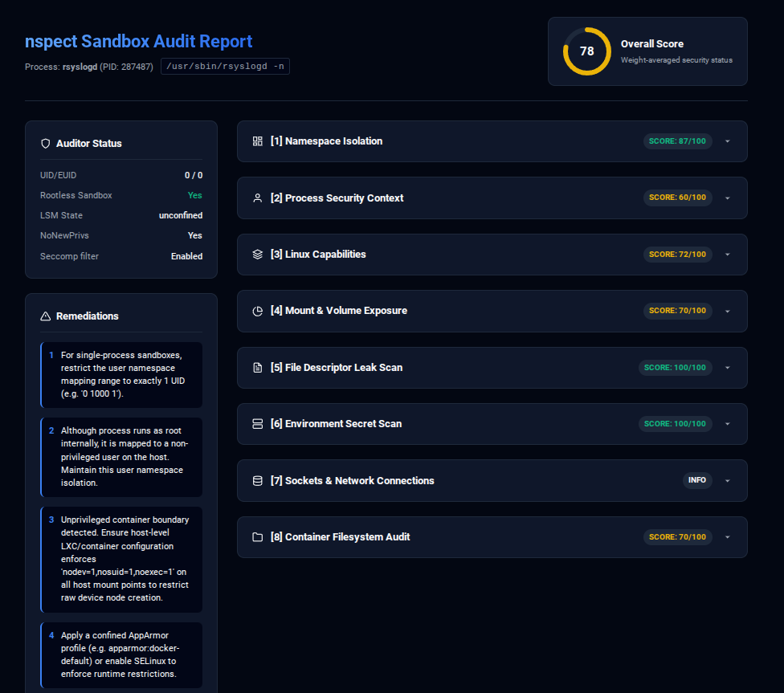Select remediation 4 about AppArmor profile

pos(121,655)
